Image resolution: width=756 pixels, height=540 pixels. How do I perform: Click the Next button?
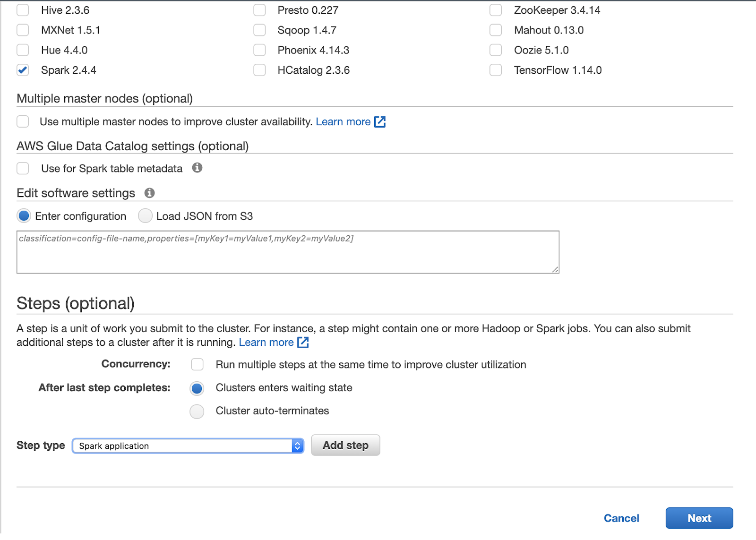699,518
